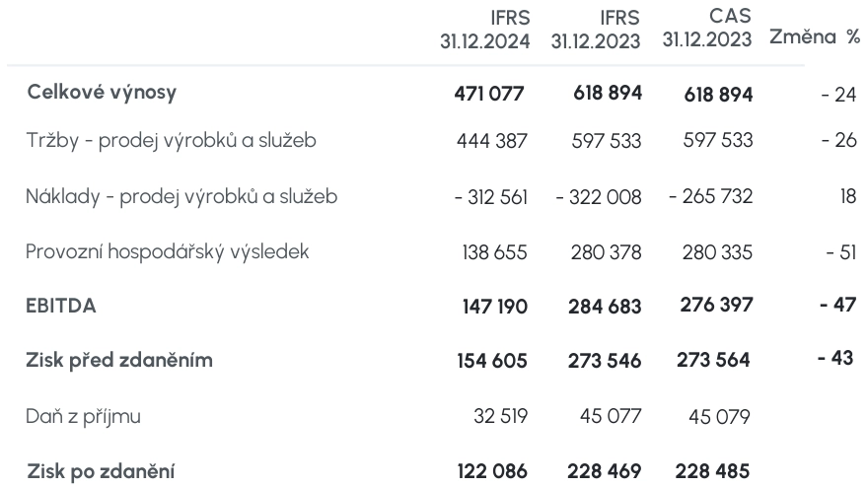The height and width of the screenshot is (487, 868).
Task: Click the IFRS 31.12.2024 column header
Action: (x=485, y=30)
